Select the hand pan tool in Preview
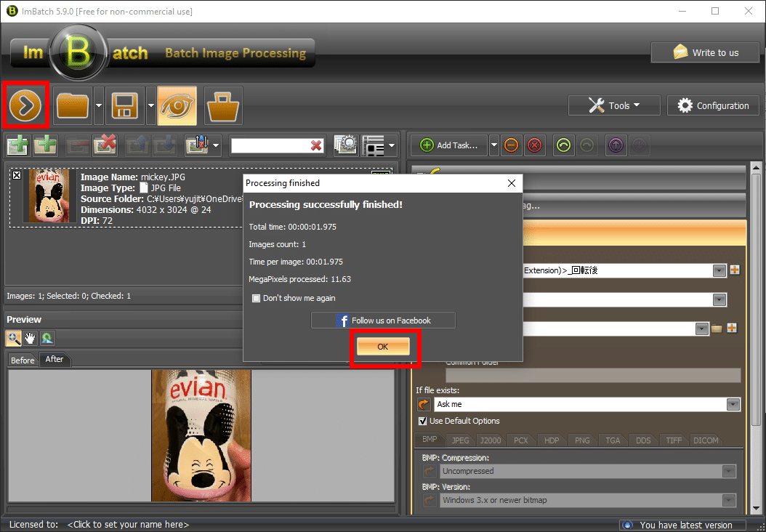Viewport: 766px width, 532px height. [x=30, y=338]
